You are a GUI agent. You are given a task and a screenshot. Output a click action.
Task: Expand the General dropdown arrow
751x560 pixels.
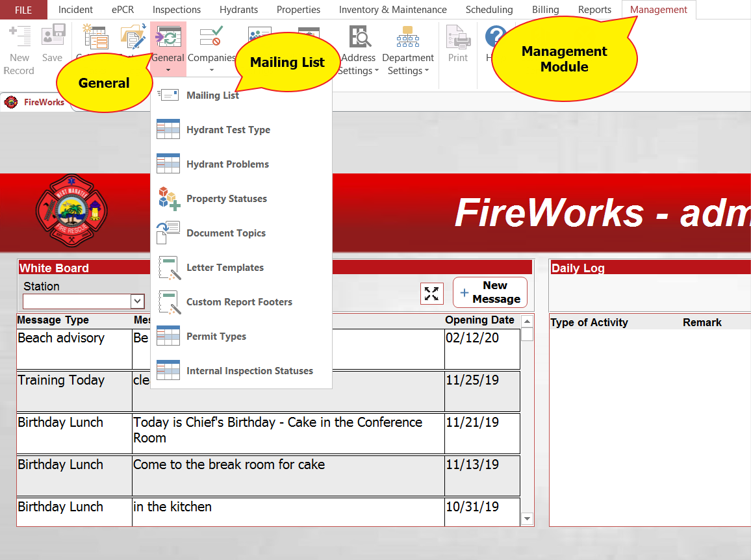(168, 70)
